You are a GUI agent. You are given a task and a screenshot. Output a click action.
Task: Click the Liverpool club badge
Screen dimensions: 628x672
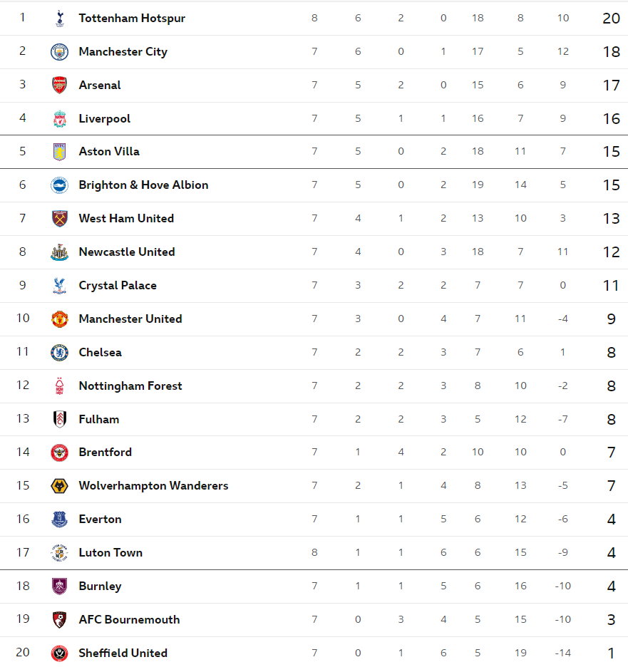60,119
